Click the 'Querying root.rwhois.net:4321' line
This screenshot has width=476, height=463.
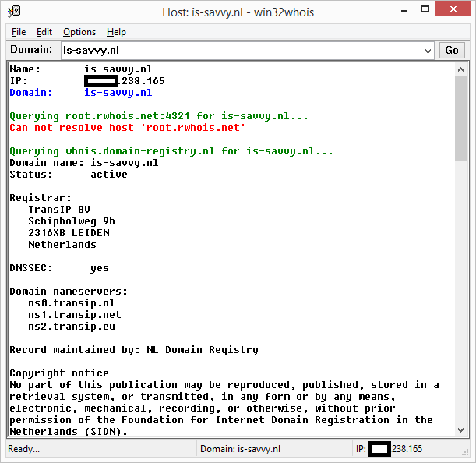pos(159,116)
